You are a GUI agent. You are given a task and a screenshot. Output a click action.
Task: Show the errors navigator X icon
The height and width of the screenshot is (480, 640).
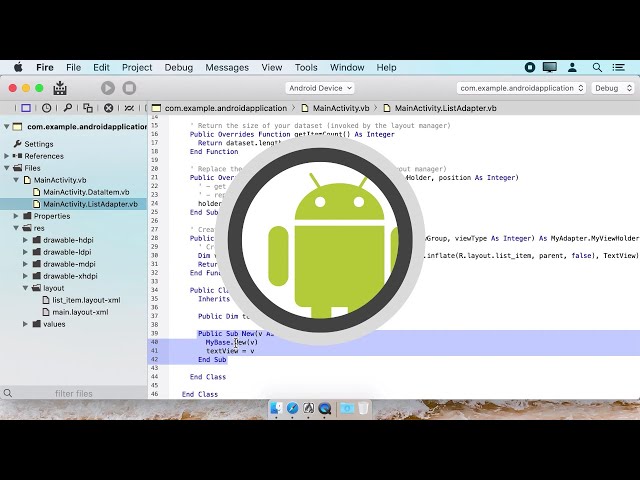(x=108, y=108)
